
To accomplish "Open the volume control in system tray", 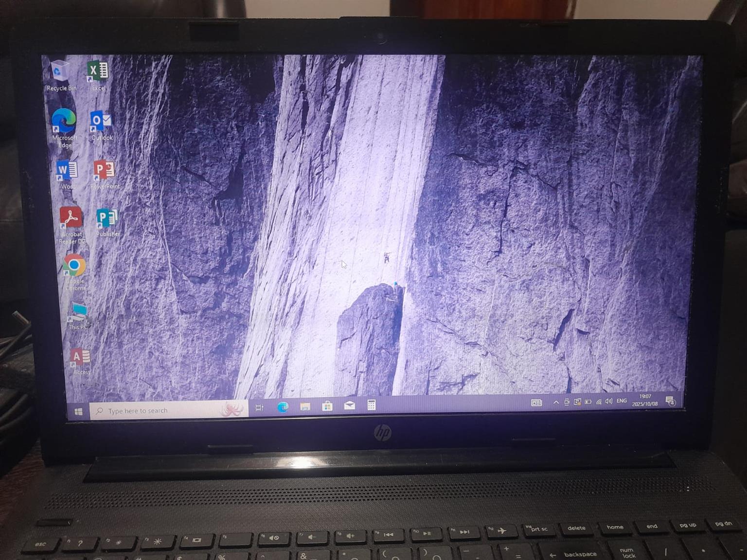I will 608,402.
